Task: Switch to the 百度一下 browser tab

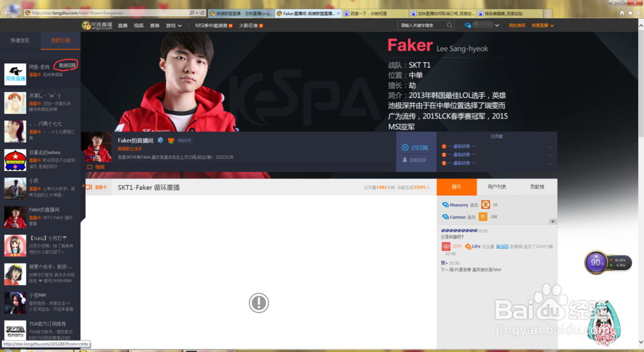Action: click(x=375, y=14)
